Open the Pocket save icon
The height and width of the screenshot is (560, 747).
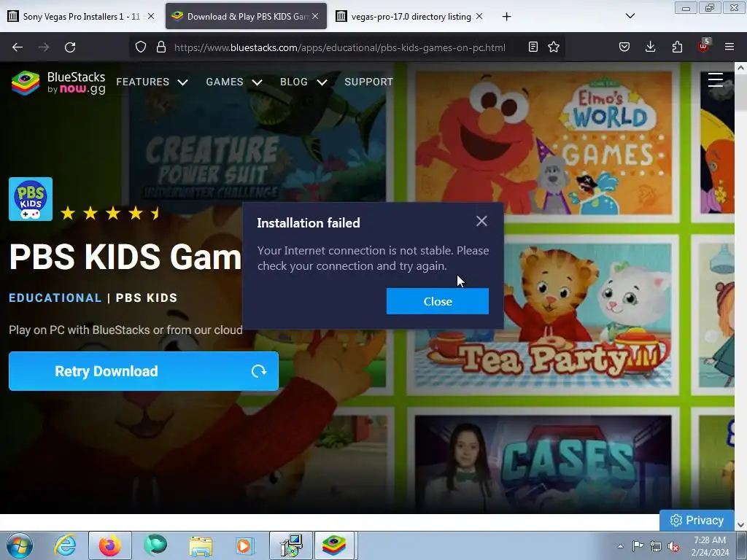click(x=624, y=47)
